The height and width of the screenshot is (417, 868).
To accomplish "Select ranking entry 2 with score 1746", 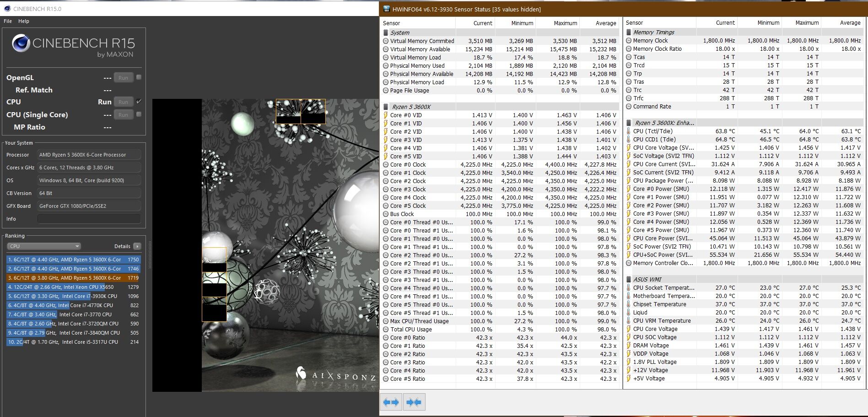I will [73, 269].
